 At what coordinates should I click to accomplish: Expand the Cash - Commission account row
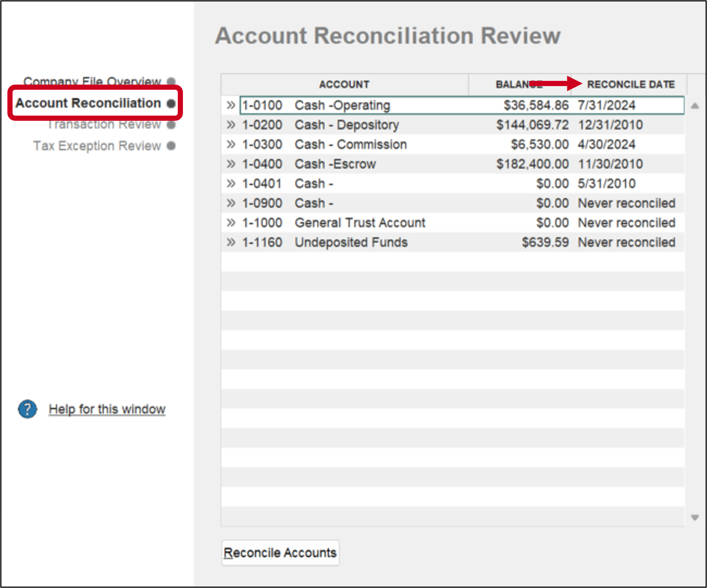coord(231,144)
